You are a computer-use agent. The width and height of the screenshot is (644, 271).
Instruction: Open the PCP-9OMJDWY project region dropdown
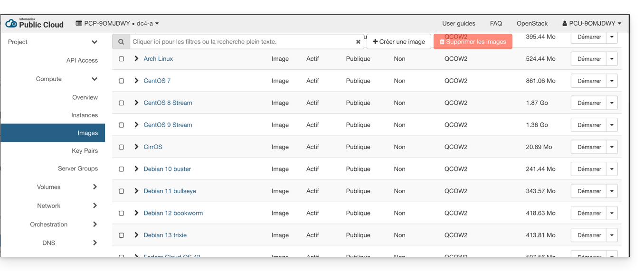pyautogui.click(x=117, y=23)
